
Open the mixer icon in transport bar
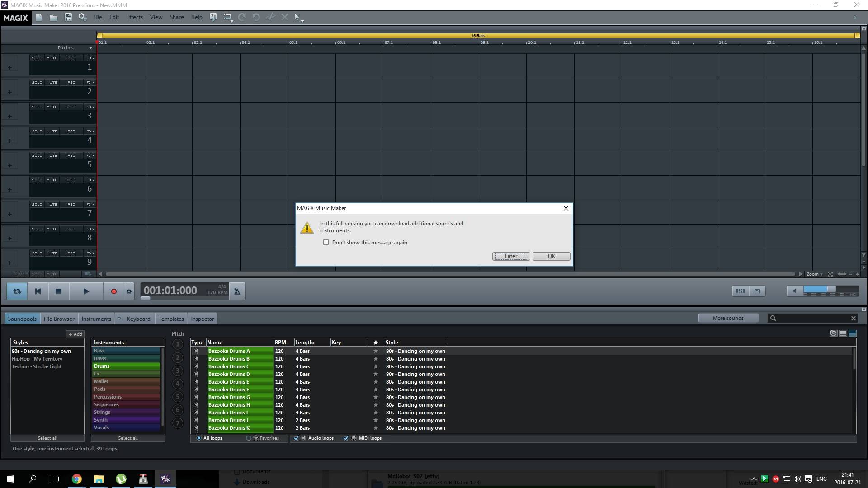click(x=741, y=291)
